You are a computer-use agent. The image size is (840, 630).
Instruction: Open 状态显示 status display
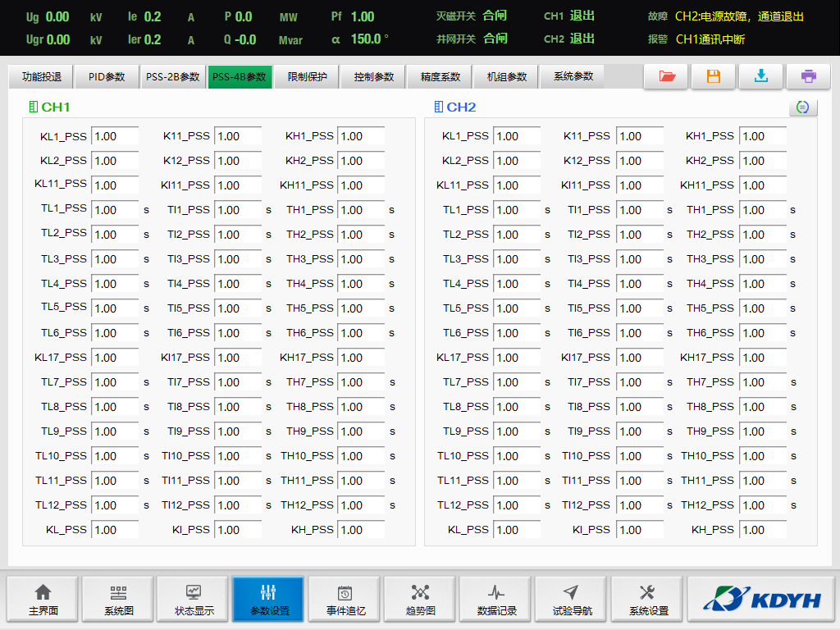(194, 600)
